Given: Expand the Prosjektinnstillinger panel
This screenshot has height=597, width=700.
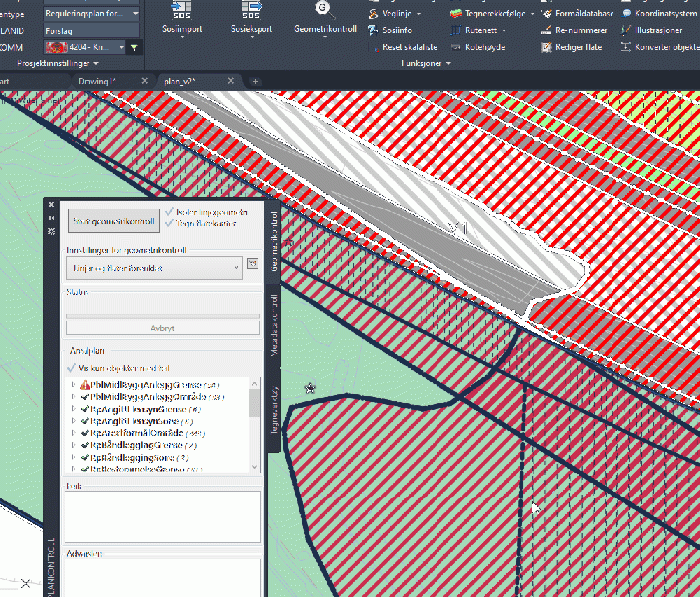Looking at the screenshot, I should (x=58, y=63).
